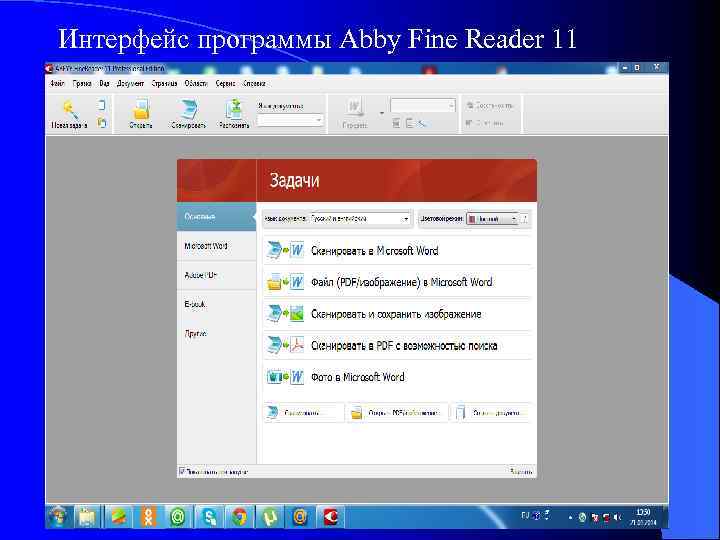
Task: Click the Сканировать scanner icon in toolbar
Action: [189, 110]
